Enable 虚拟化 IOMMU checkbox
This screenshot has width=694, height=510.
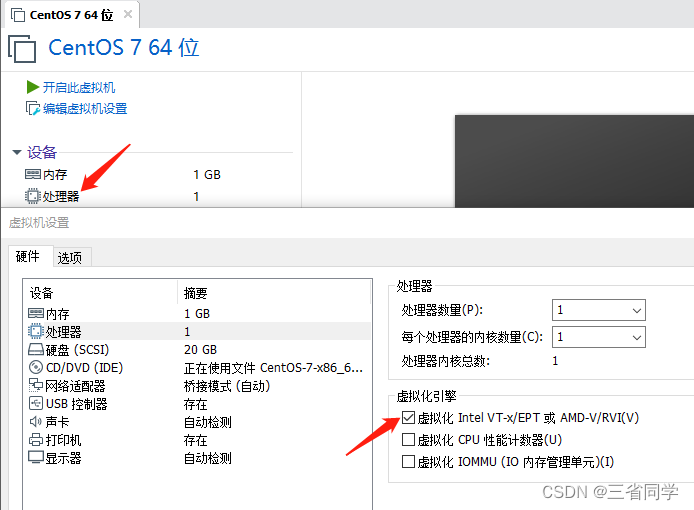408,462
